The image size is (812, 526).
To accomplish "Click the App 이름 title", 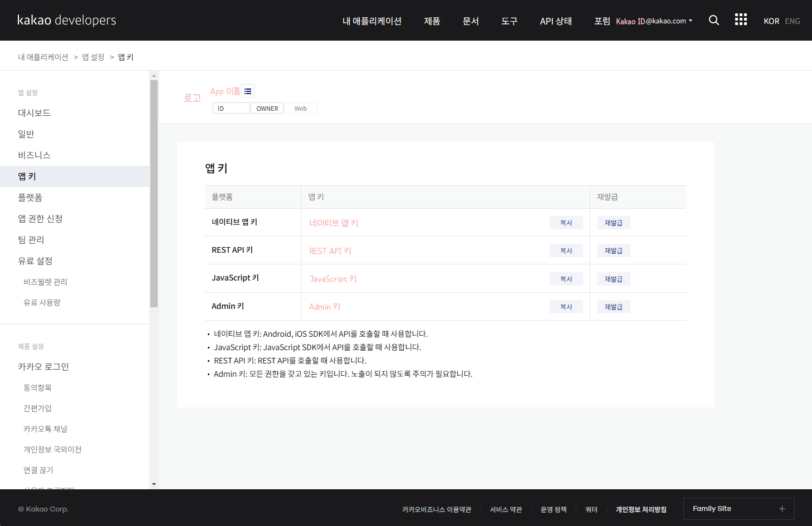I will click(225, 91).
